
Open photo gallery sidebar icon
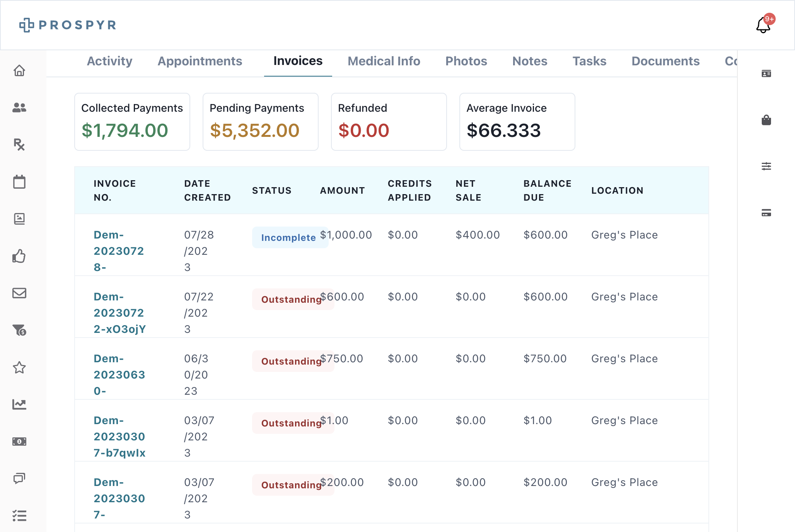pyautogui.click(x=19, y=219)
